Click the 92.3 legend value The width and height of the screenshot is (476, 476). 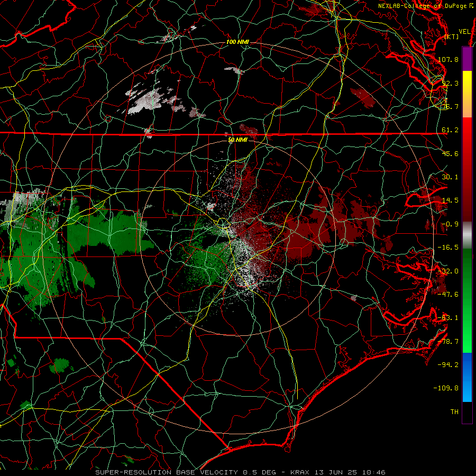pos(450,83)
